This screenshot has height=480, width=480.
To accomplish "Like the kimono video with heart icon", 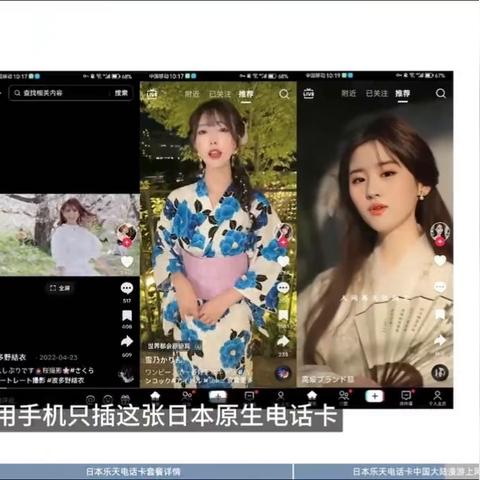I will pyautogui.click(x=283, y=262).
